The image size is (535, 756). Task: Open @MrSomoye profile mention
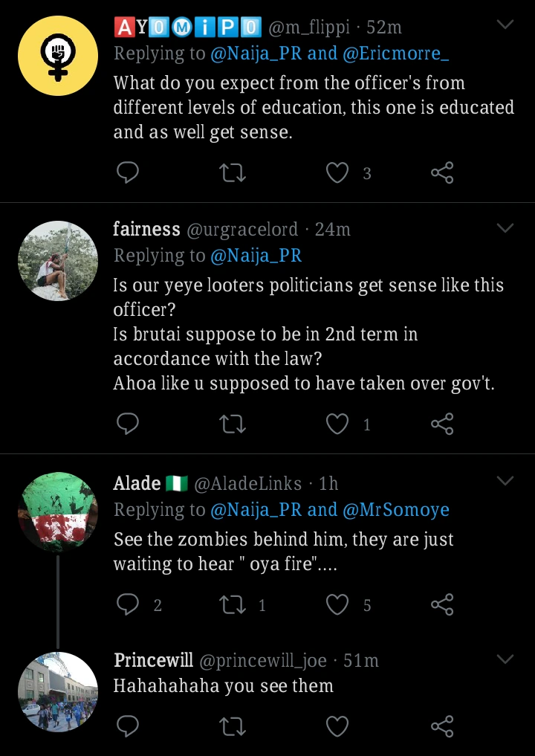pyautogui.click(x=395, y=510)
